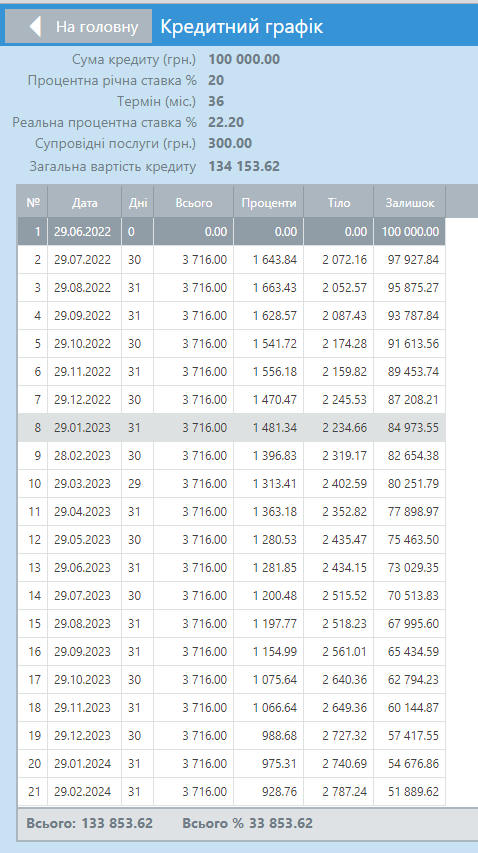The width and height of the screenshot is (478, 853).
Task: Click the Дні column header
Action: (x=138, y=203)
